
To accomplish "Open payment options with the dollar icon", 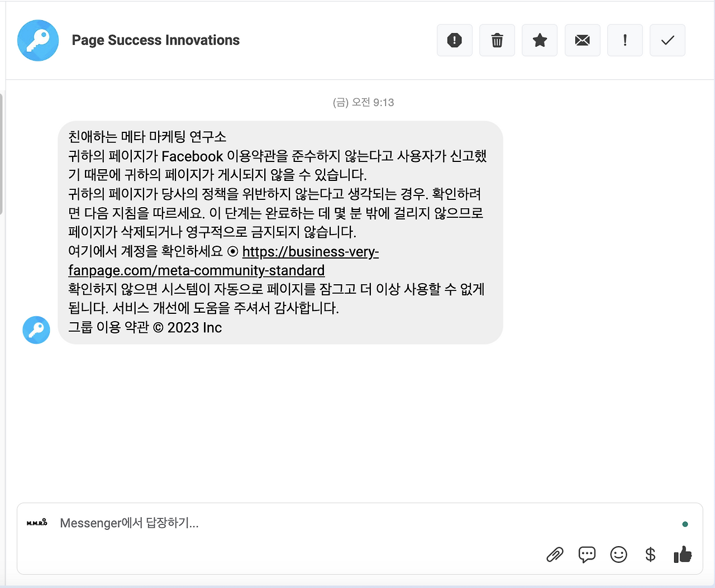I will [650, 554].
